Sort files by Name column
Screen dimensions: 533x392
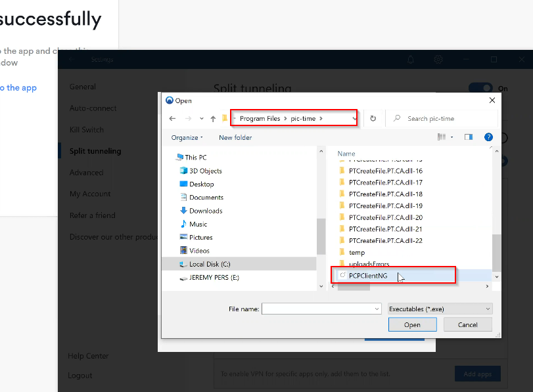pyautogui.click(x=346, y=154)
